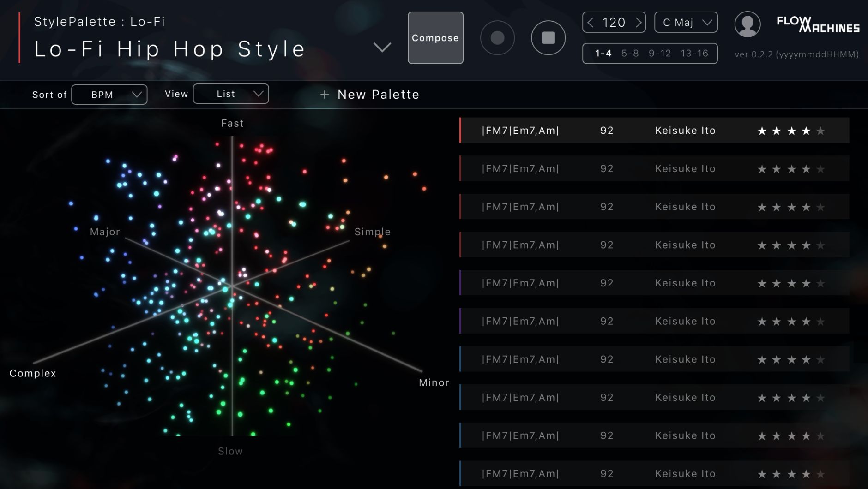Select the first highlighted FM7 chord row
This screenshot has height=489, width=868.
(x=654, y=131)
